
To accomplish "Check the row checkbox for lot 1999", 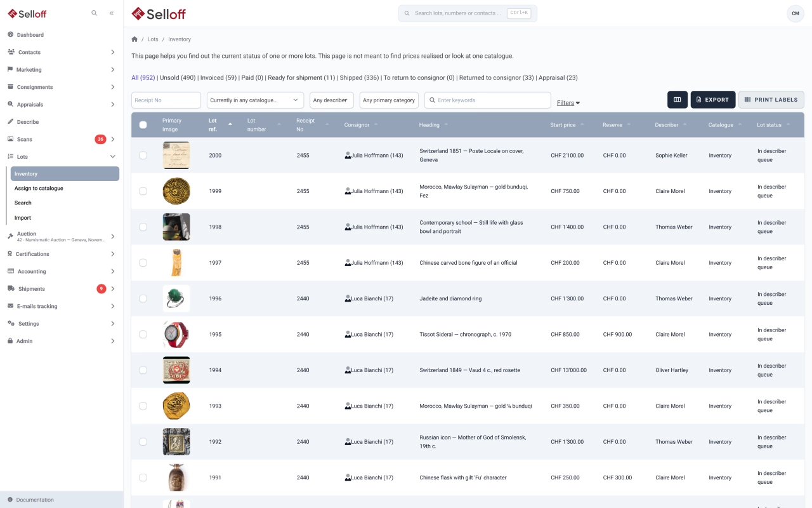I will (143, 191).
